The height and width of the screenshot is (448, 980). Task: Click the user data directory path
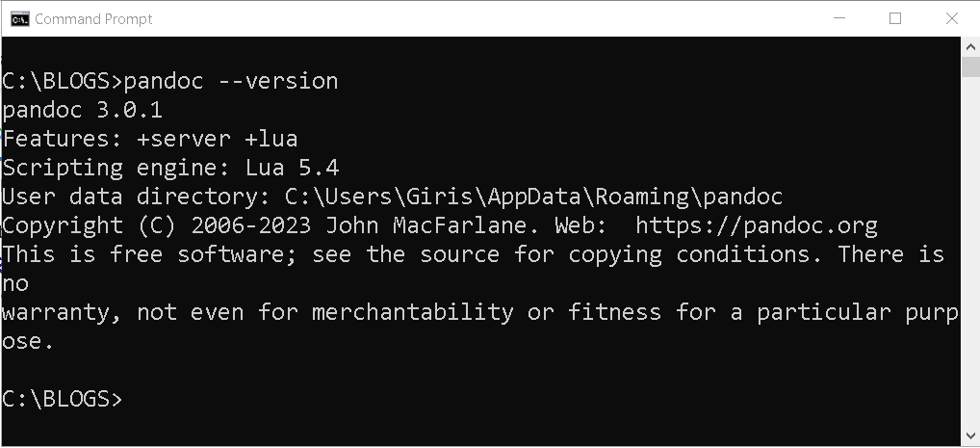pos(533,197)
